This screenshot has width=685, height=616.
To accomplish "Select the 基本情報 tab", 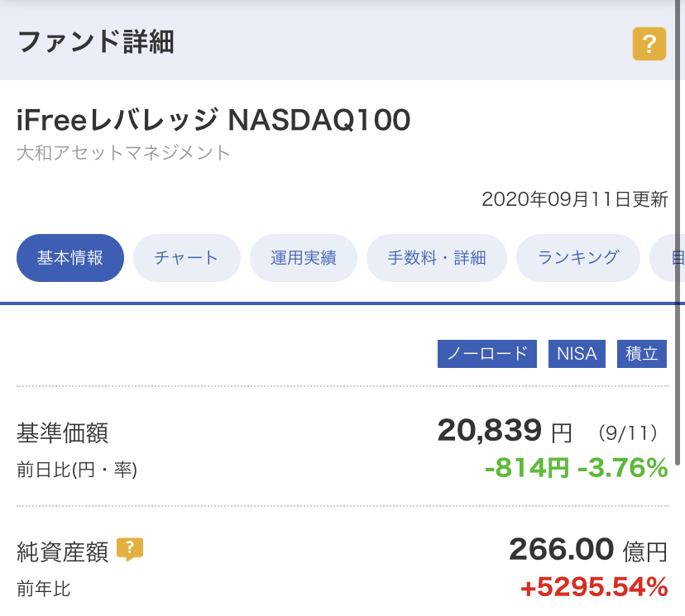I will 70,258.
